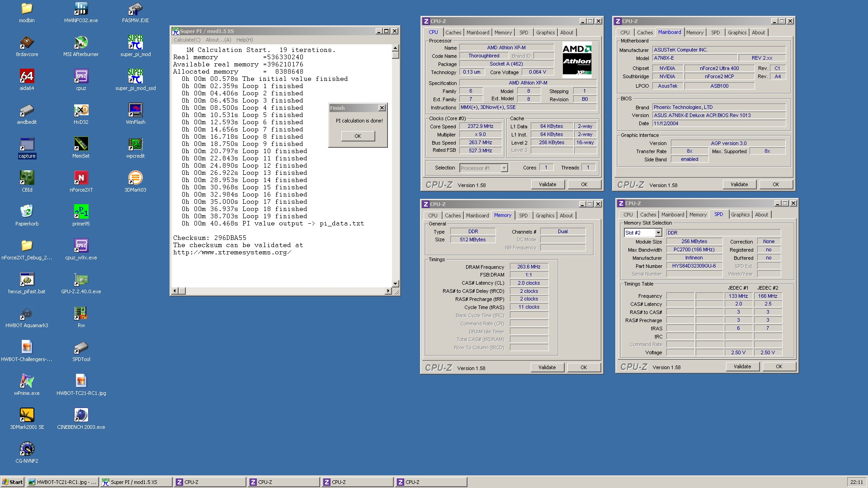
Task: Open CINEBENCH 2003.exe icon
Action: (81, 419)
